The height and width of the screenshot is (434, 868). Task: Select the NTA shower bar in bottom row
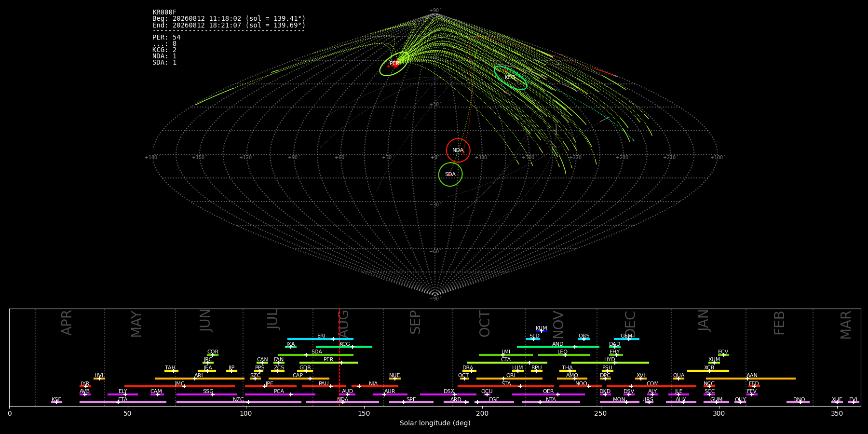click(x=551, y=402)
